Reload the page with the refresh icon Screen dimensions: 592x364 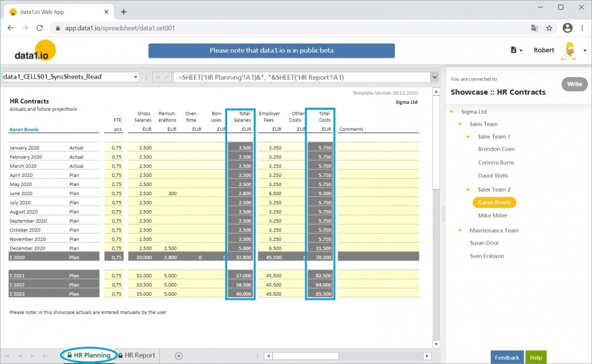(x=39, y=27)
